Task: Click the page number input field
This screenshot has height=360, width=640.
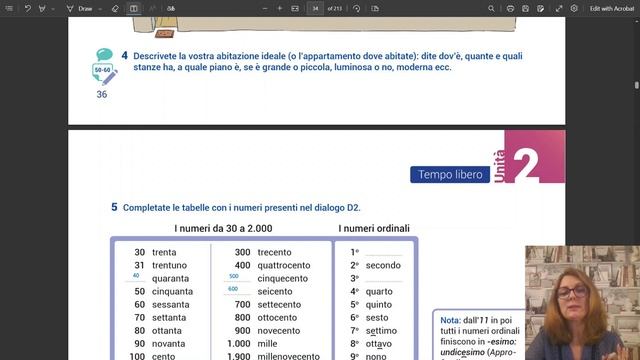Action: coord(315,8)
